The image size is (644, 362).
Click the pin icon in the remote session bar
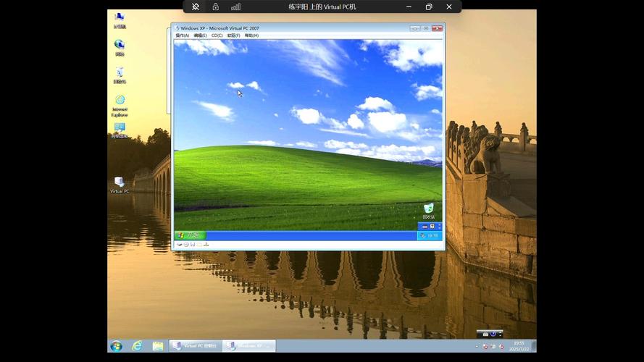coord(196,7)
